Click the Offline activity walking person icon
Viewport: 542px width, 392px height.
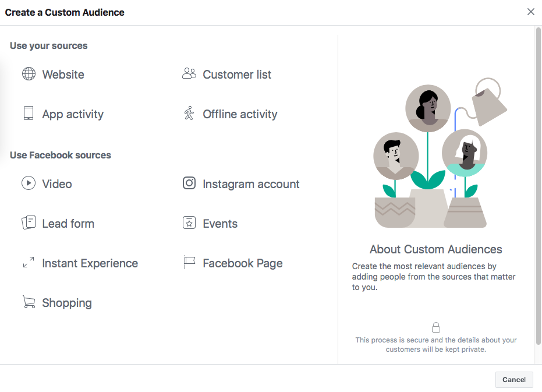pos(189,113)
